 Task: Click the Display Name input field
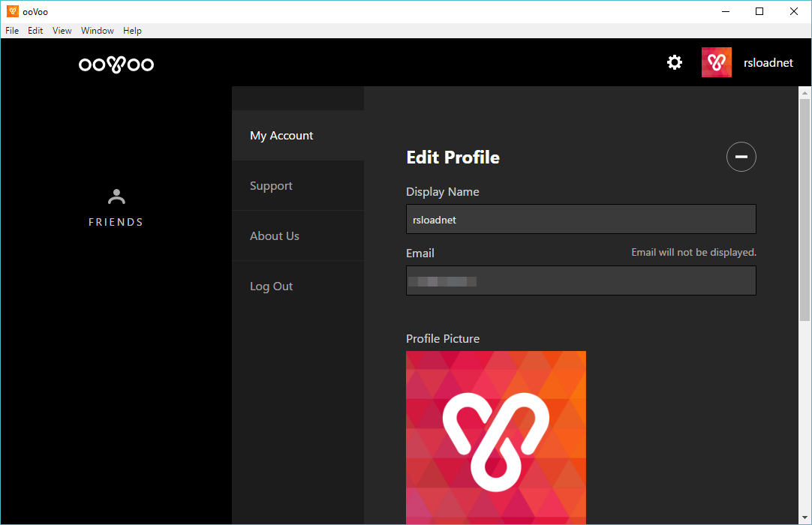pyautogui.click(x=580, y=220)
